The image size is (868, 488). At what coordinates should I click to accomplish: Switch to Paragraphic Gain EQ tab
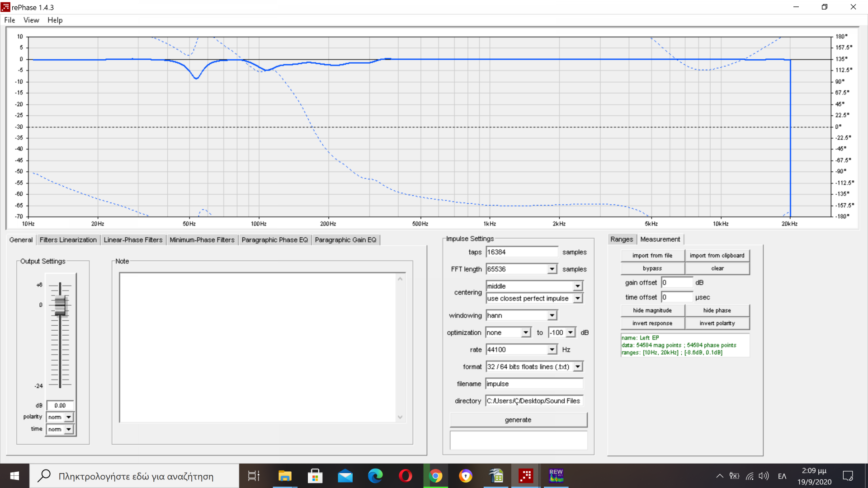[x=345, y=240]
